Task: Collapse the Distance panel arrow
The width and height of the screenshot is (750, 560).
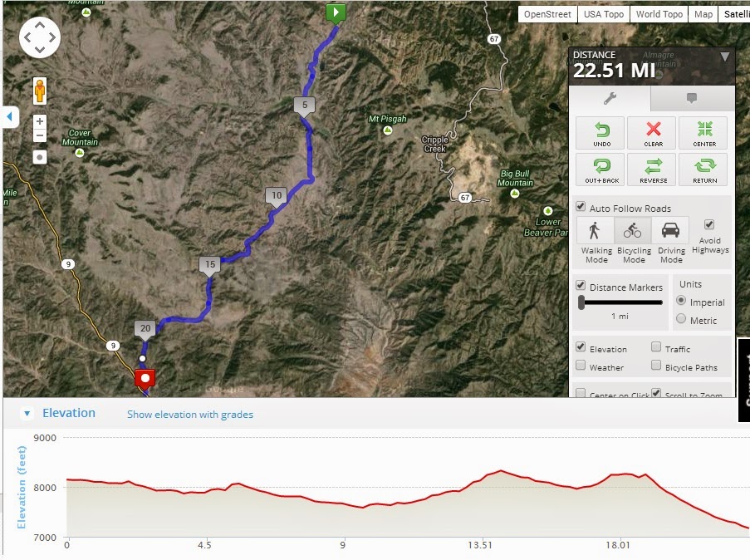Action: point(725,56)
